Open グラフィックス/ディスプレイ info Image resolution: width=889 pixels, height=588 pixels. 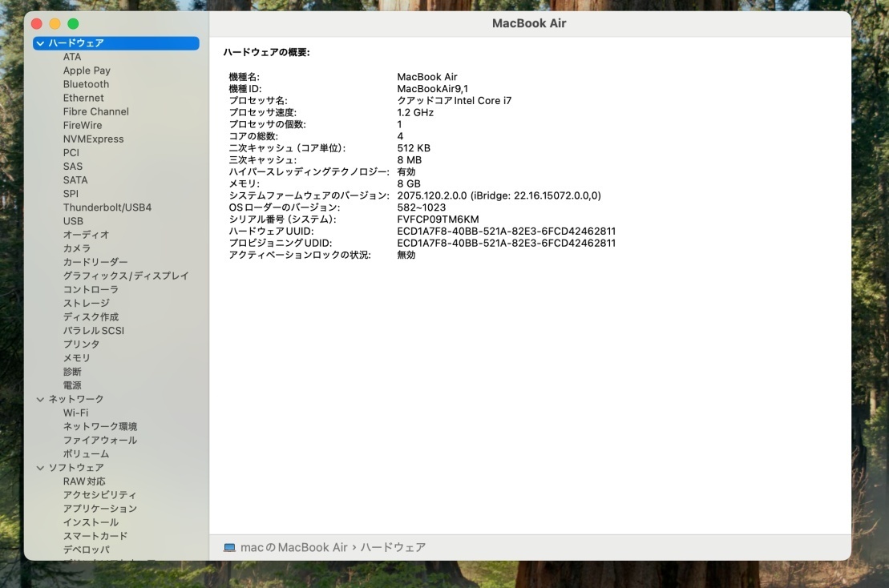pos(126,276)
